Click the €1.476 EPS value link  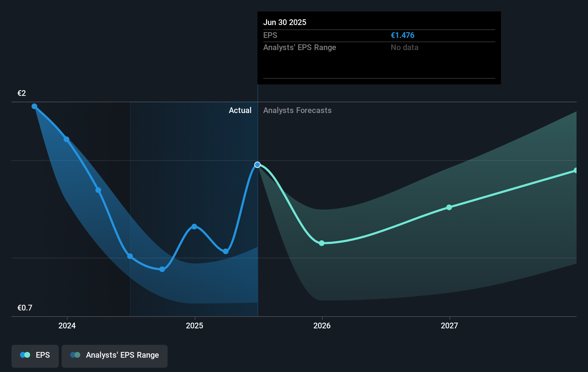point(402,35)
